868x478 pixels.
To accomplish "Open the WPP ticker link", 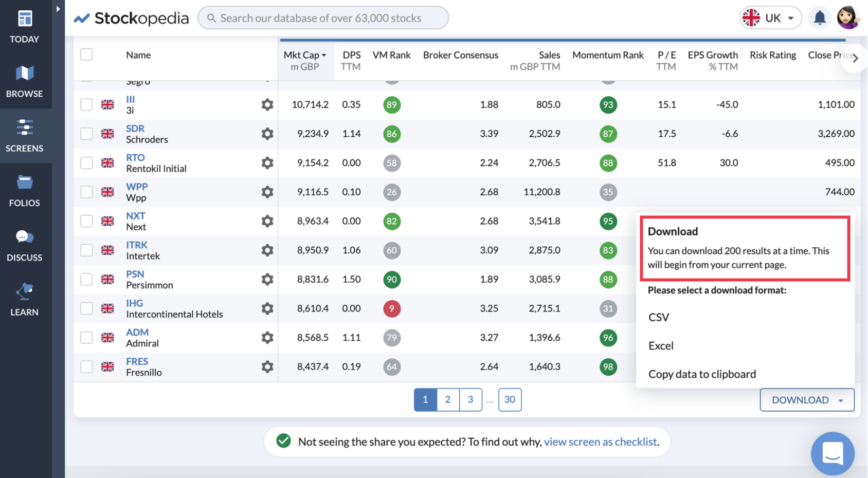I will [x=137, y=187].
